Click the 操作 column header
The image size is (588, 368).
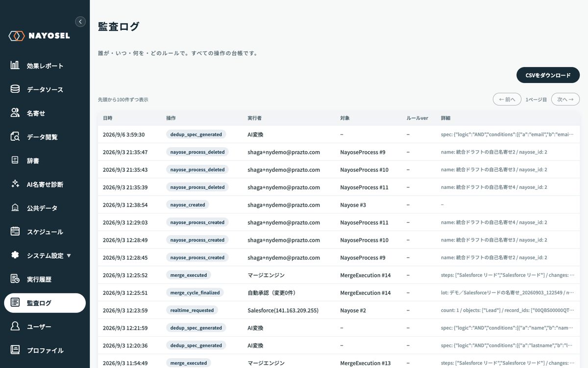[x=171, y=118]
